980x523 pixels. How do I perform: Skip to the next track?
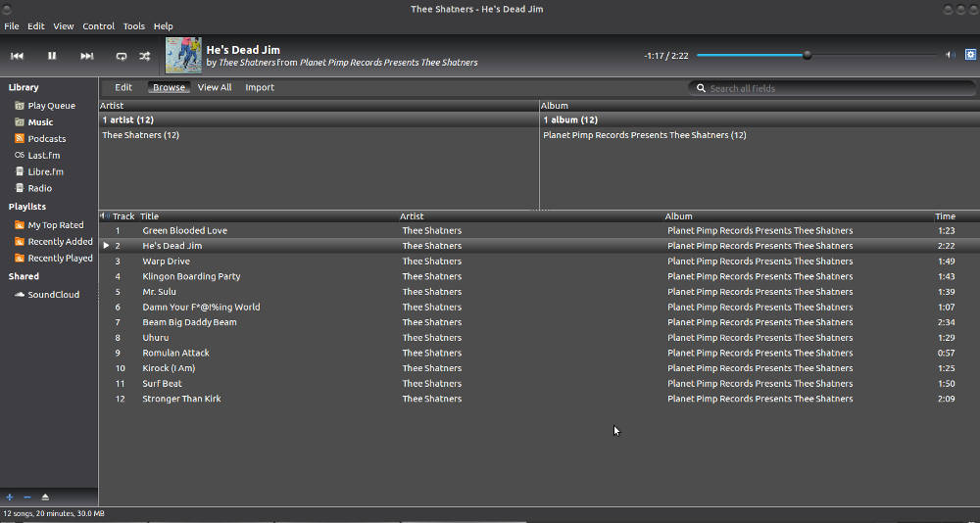(x=87, y=56)
